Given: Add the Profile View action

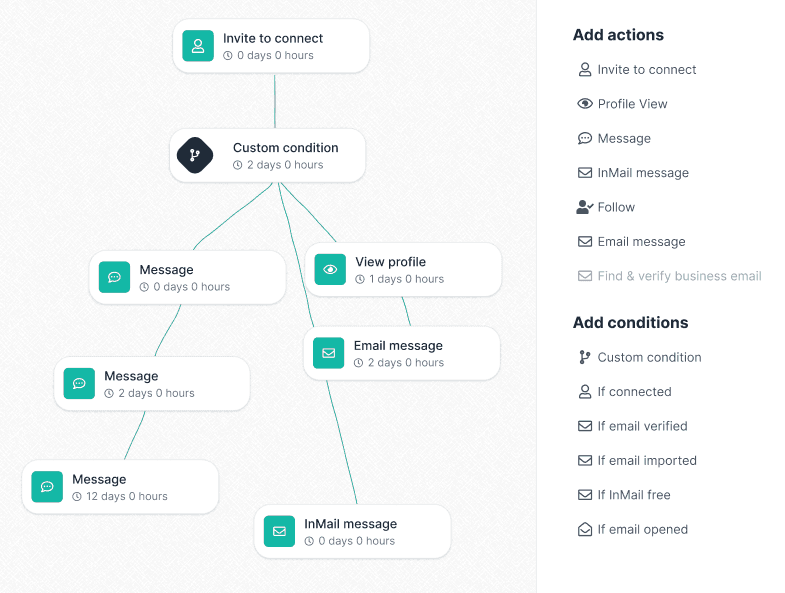Looking at the screenshot, I should (x=631, y=104).
